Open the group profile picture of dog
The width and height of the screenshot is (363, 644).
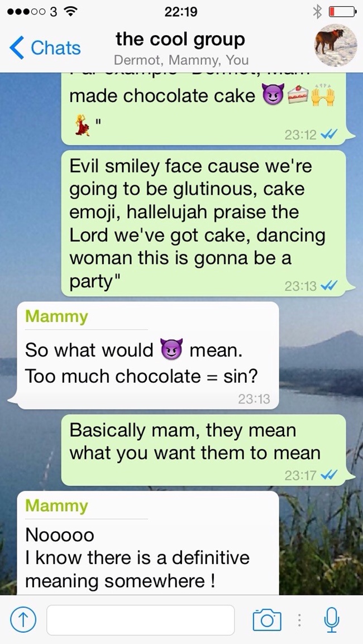click(x=336, y=45)
